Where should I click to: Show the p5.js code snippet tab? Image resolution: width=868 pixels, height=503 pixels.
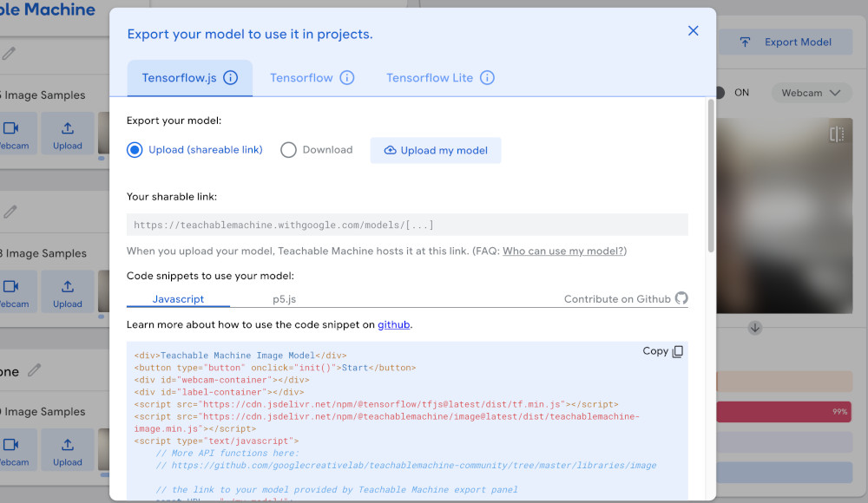284,299
